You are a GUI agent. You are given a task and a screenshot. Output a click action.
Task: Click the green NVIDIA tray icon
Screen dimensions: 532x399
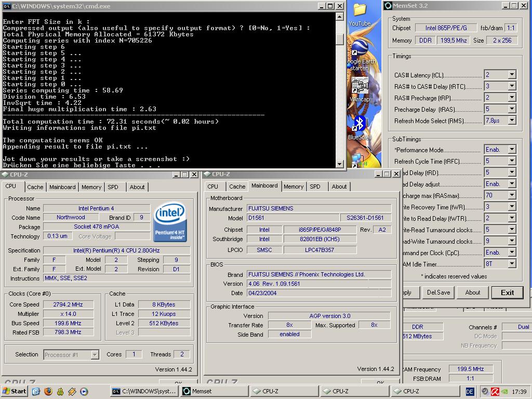tap(504, 392)
